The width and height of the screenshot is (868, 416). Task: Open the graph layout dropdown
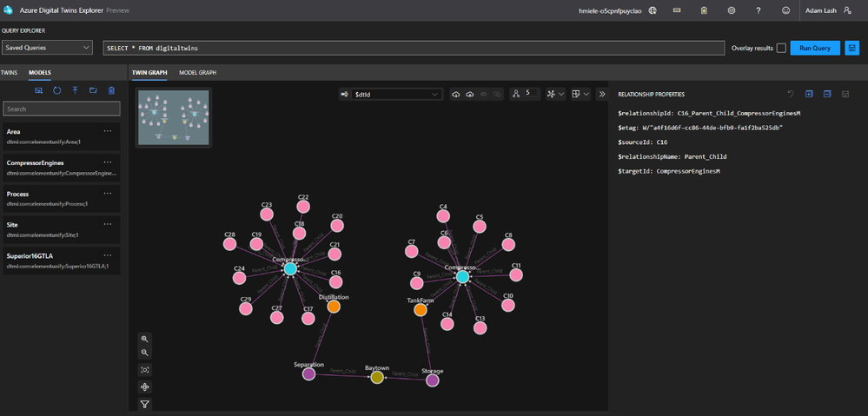point(554,95)
